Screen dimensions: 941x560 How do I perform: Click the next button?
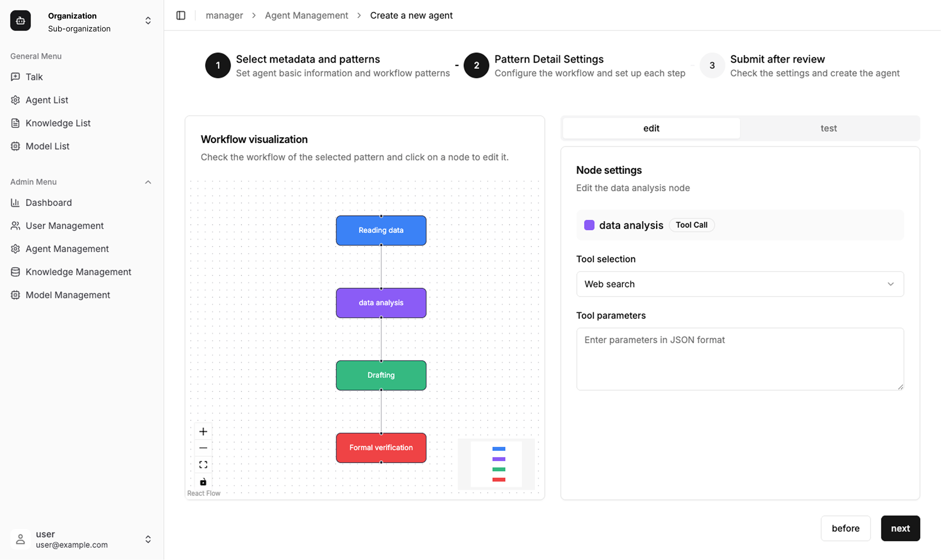pos(900,528)
